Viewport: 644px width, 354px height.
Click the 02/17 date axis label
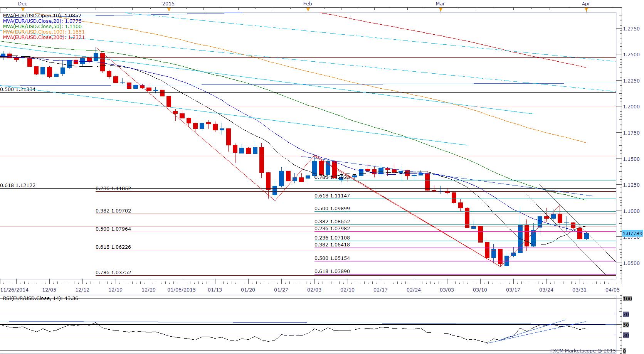point(380,289)
